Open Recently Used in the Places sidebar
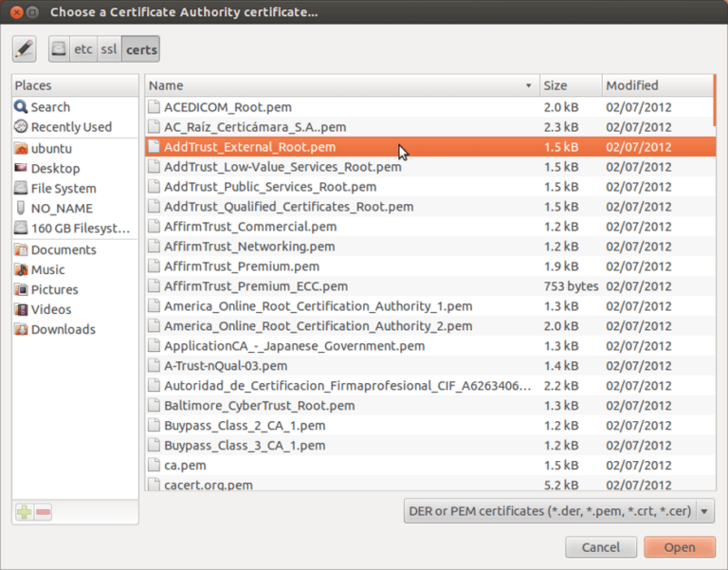The image size is (728, 570). click(70, 127)
